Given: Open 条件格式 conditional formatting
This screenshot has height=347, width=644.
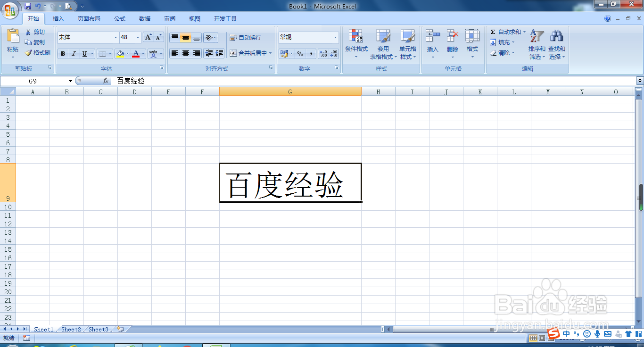Looking at the screenshot, I should click(x=356, y=44).
